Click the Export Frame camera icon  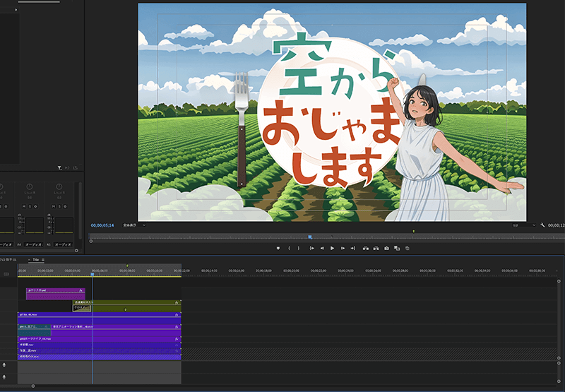pyautogui.click(x=386, y=249)
